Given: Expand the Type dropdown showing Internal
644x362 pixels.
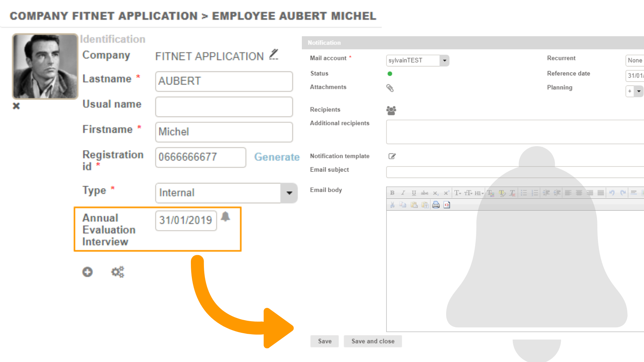Looking at the screenshot, I should coord(289,193).
